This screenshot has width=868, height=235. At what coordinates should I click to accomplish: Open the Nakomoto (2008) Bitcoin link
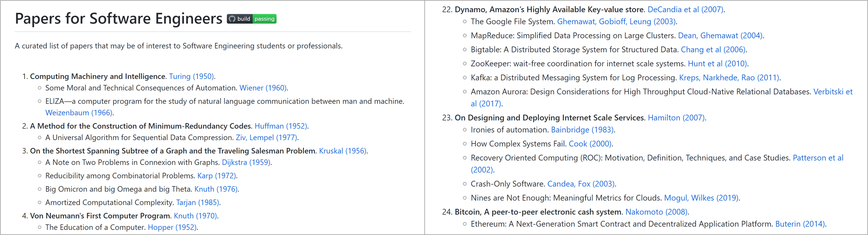(656, 212)
